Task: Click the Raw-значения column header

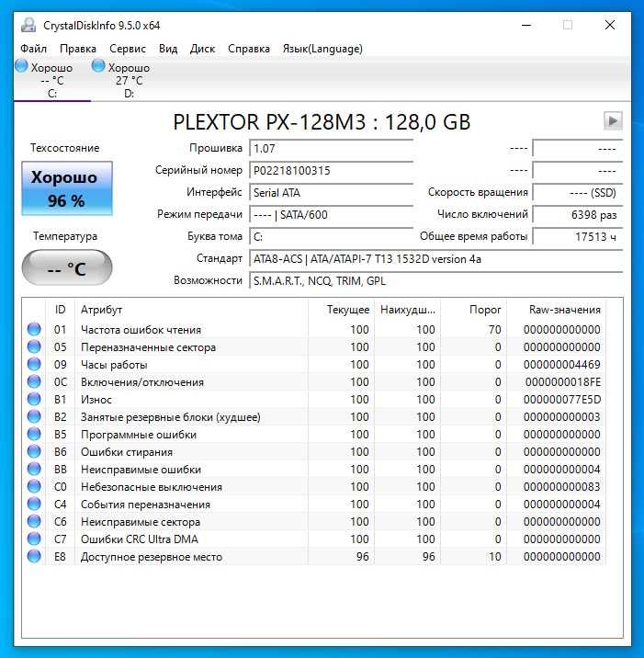Action: coord(557,310)
